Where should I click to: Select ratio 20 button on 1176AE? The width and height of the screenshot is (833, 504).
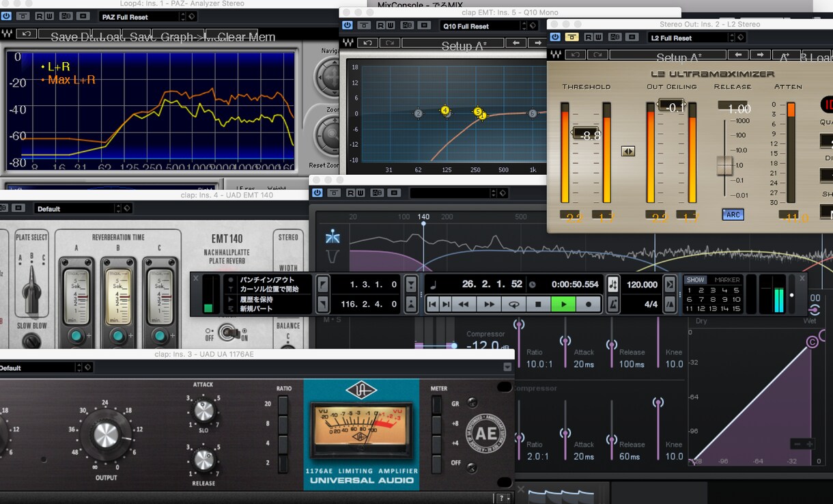tap(283, 404)
